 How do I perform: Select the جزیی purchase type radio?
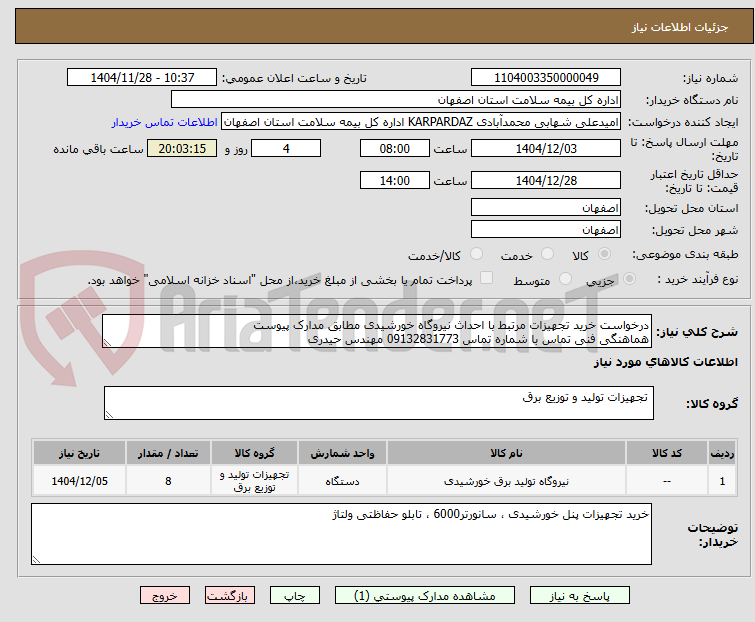click(x=629, y=279)
